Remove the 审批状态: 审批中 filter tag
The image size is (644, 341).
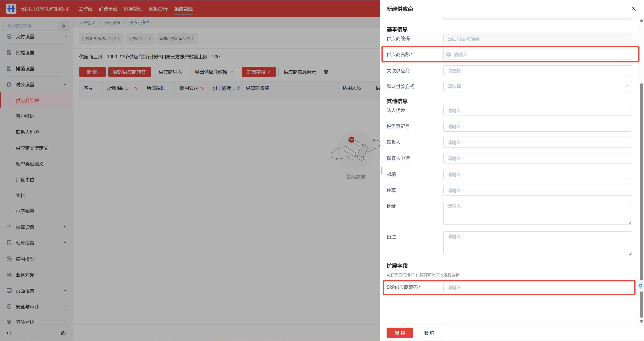pos(193,39)
